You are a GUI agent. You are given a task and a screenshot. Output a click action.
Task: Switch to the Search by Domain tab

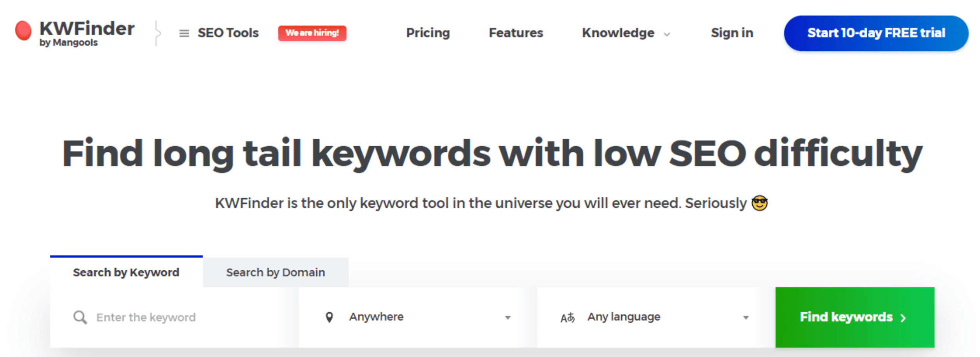point(276,272)
